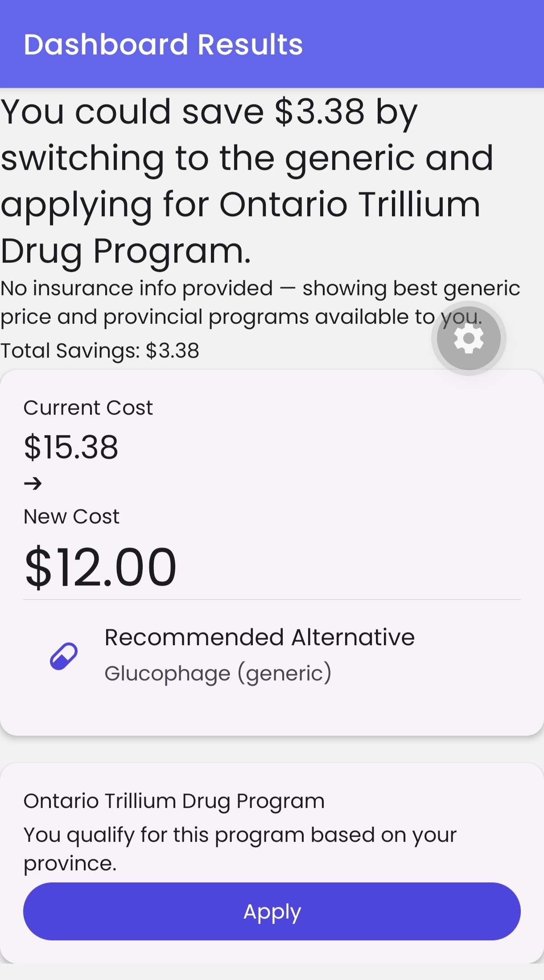Tap the purple app header bar
The height and width of the screenshot is (980, 544).
click(272, 44)
